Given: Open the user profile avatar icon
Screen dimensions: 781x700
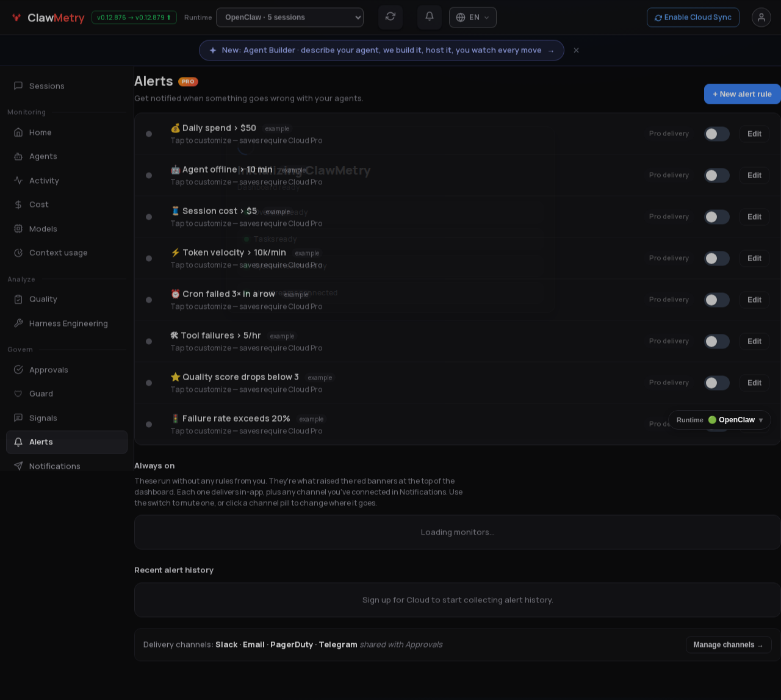Looking at the screenshot, I should click(761, 17).
